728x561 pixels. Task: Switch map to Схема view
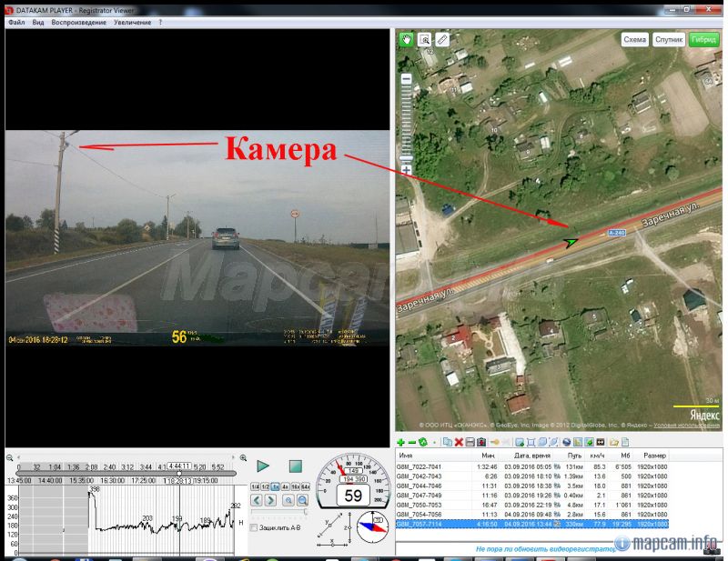pos(634,39)
